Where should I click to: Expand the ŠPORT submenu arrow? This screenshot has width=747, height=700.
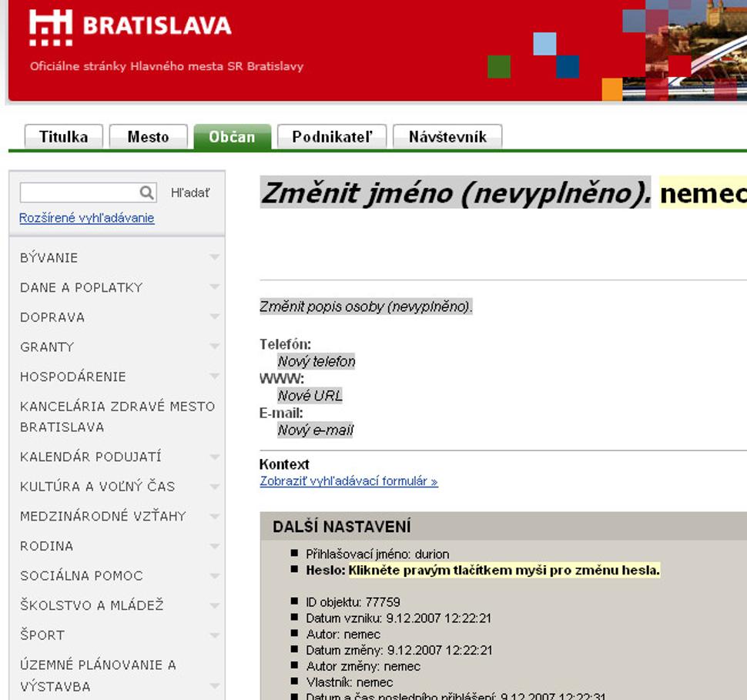(214, 635)
